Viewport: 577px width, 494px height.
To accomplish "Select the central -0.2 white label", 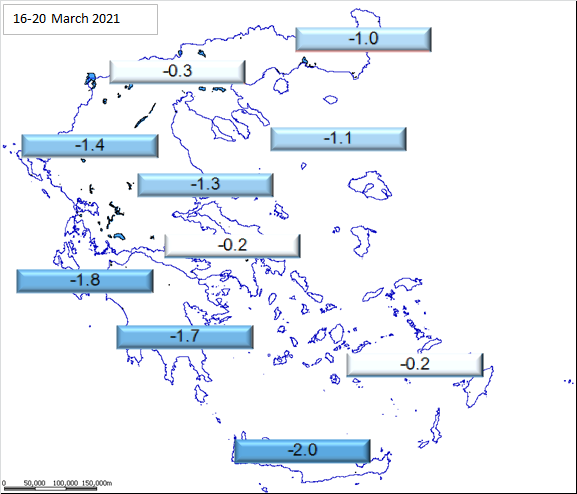I will pyautogui.click(x=232, y=246).
